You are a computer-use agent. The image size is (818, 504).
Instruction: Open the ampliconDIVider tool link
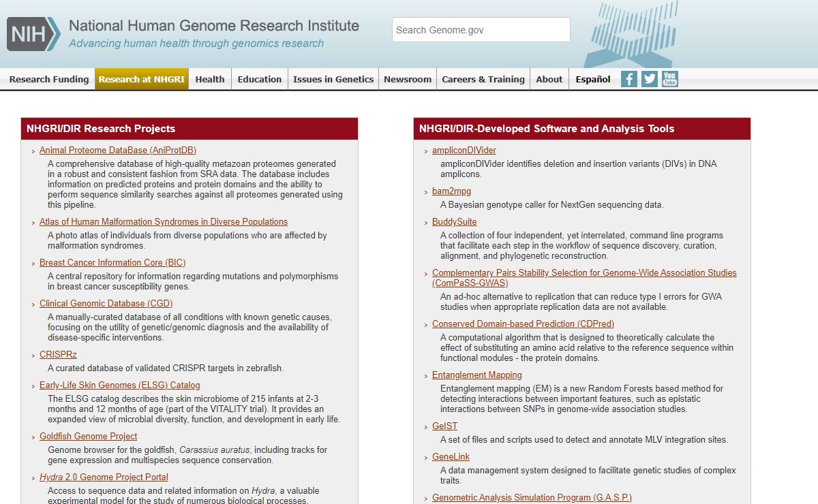pyautogui.click(x=464, y=151)
